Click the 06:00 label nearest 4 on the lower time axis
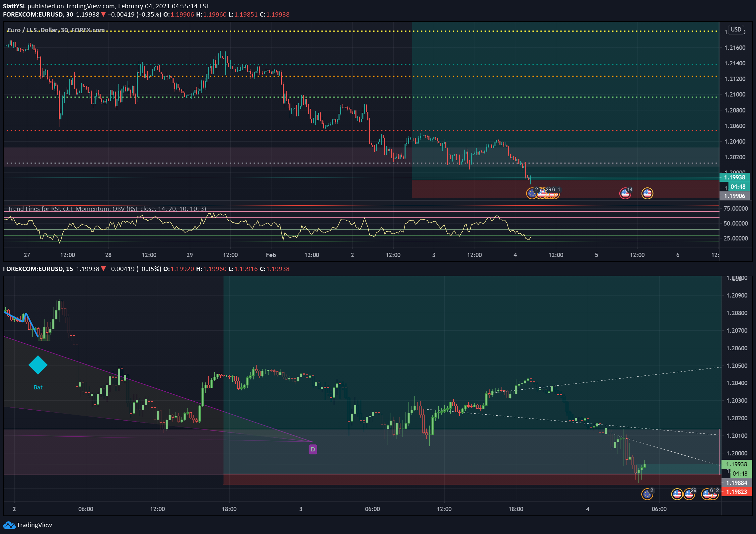 pos(659,509)
